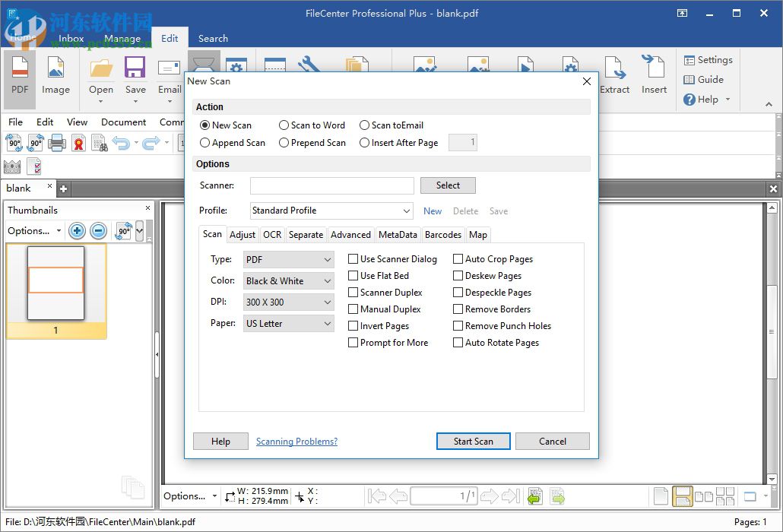783x532 pixels.
Task: Open the Standard Profile dropdown
Action: 331,211
